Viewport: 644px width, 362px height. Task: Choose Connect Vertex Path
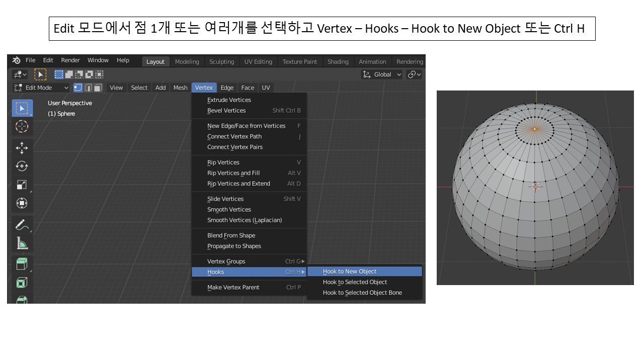click(249, 136)
